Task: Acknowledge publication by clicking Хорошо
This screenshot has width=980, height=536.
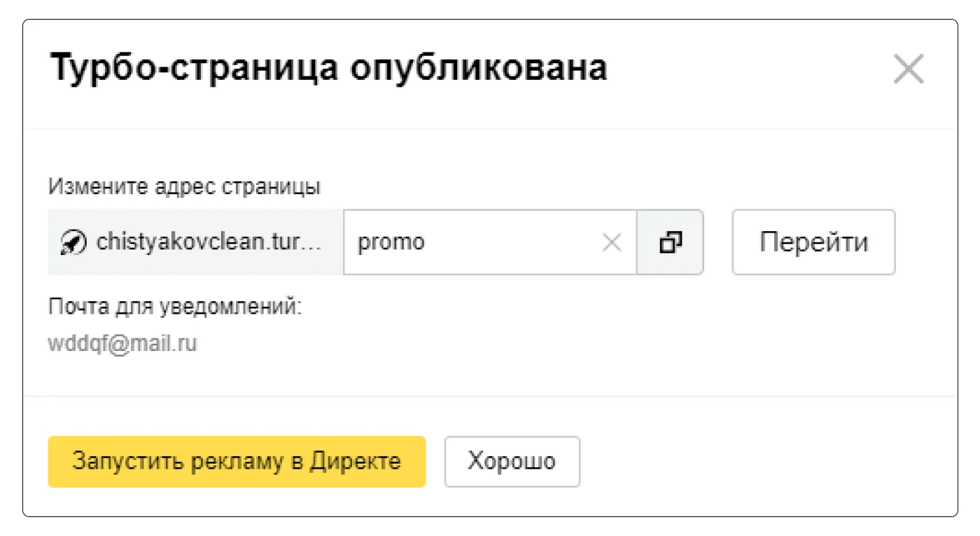Action: (512, 462)
